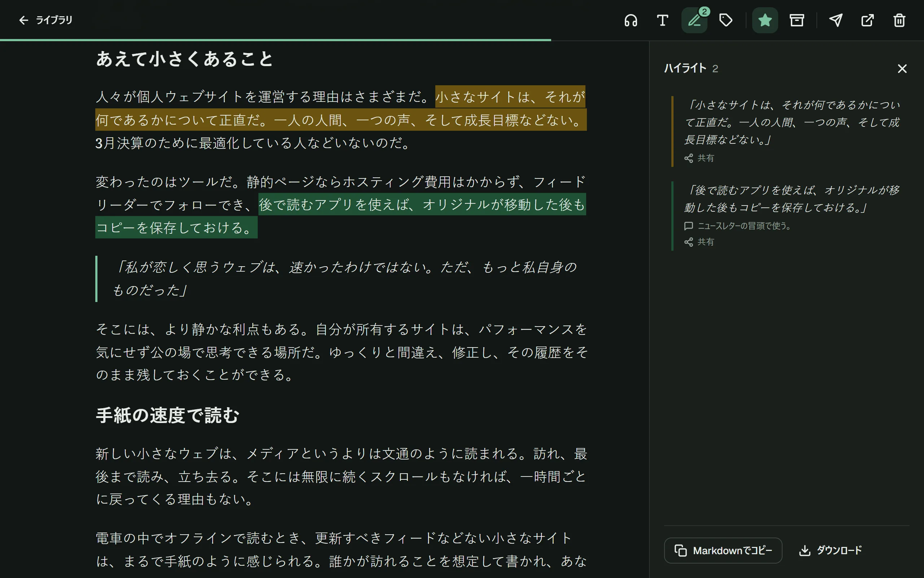Click paragraph starting 新しい小さなウェブは
924x578 pixels.
[x=341, y=477]
